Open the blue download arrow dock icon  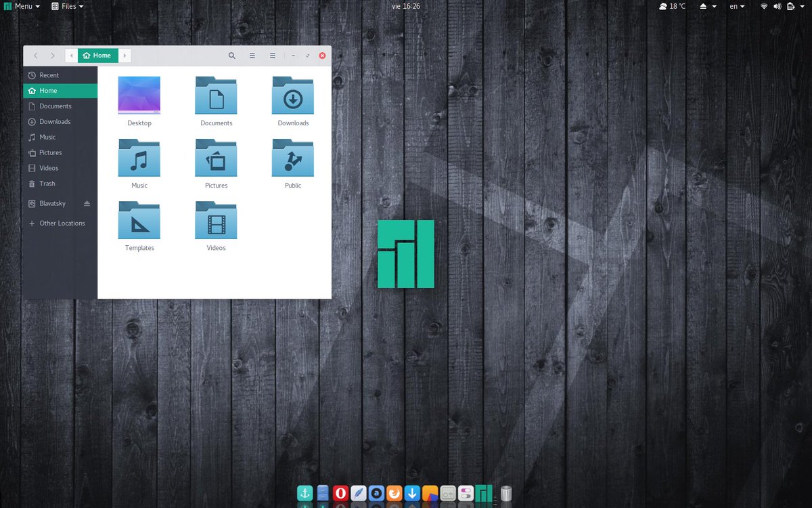tap(412, 493)
